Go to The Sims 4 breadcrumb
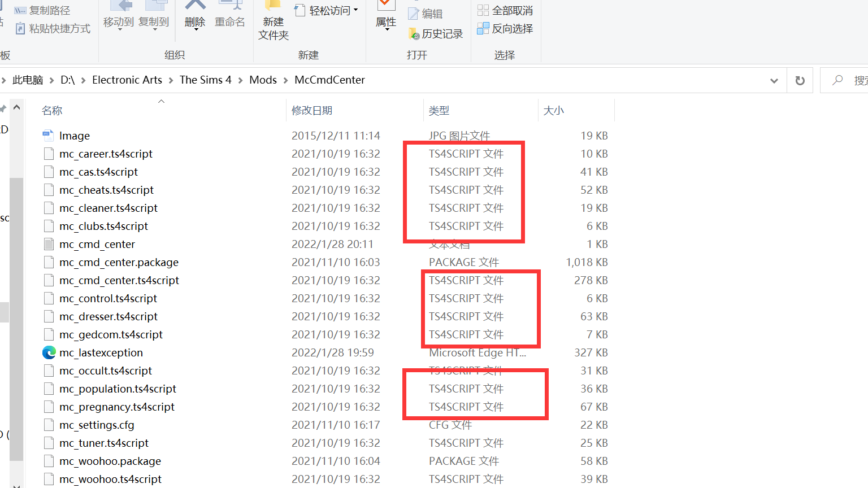Screen dimensions: 868x488 coord(206,80)
